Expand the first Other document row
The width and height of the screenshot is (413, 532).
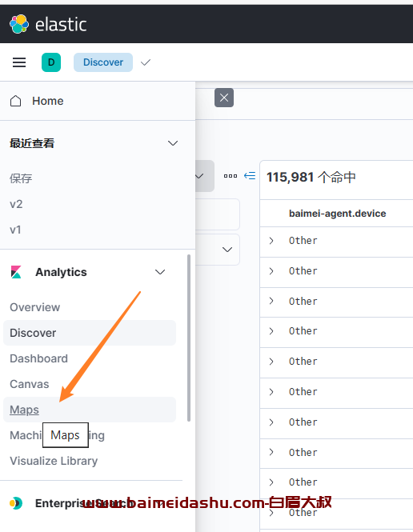tap(271, 241)
